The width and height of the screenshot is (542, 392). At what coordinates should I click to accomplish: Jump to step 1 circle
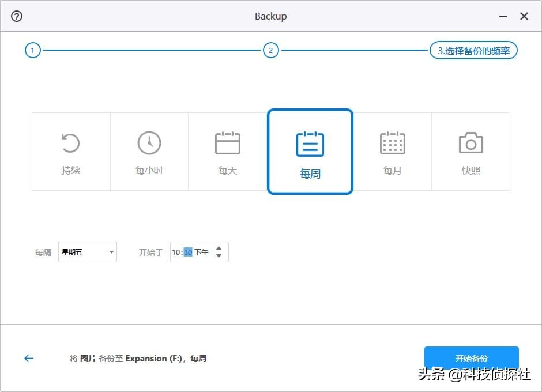click(x=33, y=51)
